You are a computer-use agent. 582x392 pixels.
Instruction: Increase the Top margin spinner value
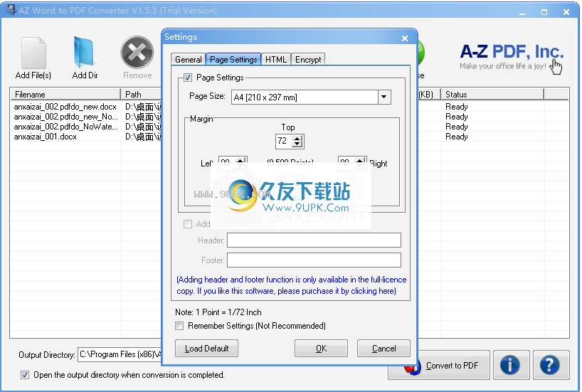[297, 139]
